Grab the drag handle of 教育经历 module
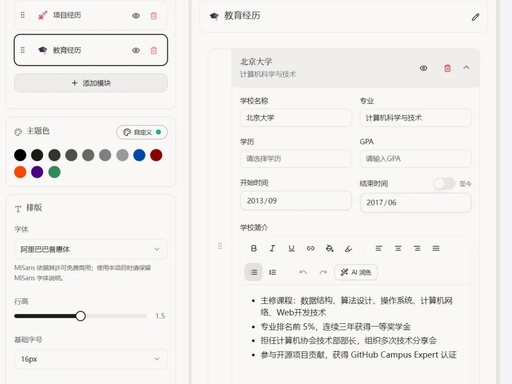Screen dimensions: 512x384 pos(23,50)
